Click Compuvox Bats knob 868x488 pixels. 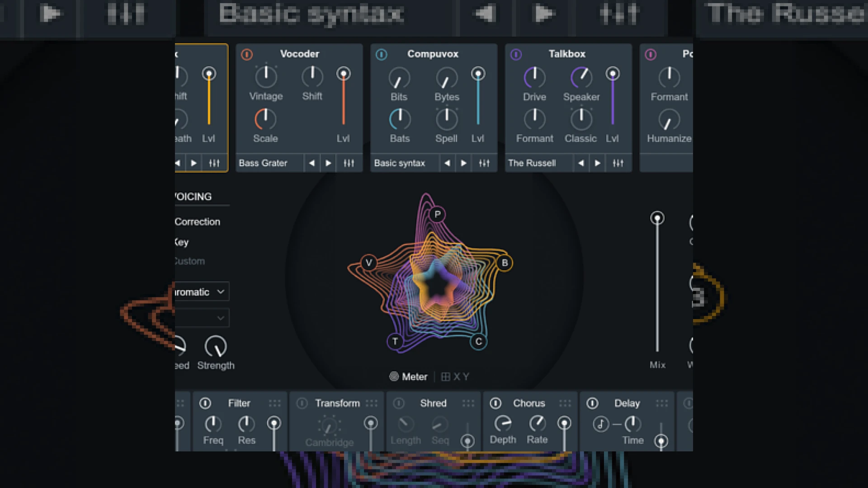click(400, 119)
